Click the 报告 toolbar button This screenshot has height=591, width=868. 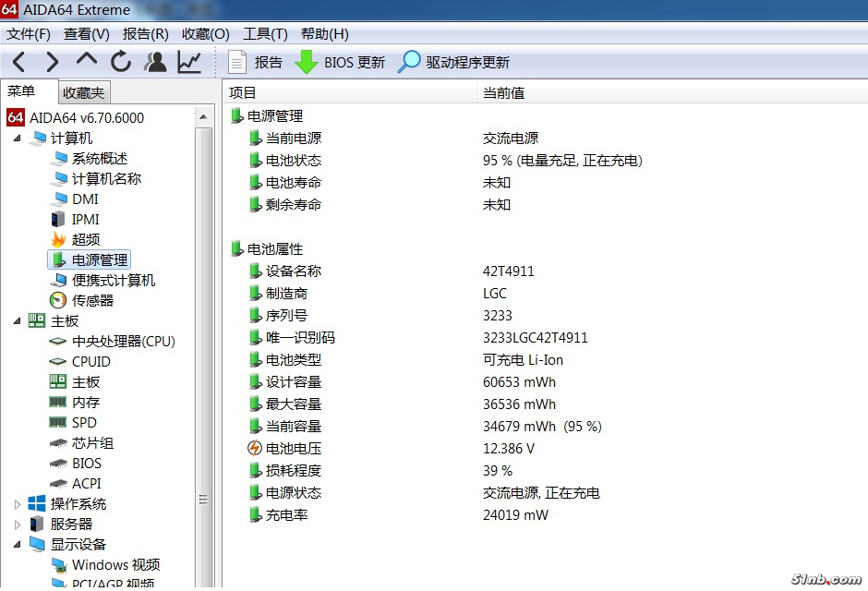pos(255,63)
